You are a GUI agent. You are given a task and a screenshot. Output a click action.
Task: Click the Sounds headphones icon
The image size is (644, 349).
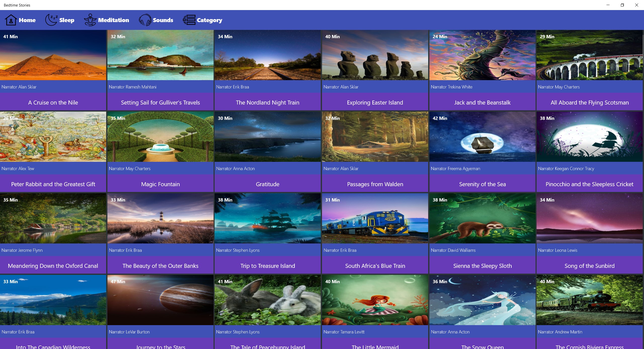(145, 20)
